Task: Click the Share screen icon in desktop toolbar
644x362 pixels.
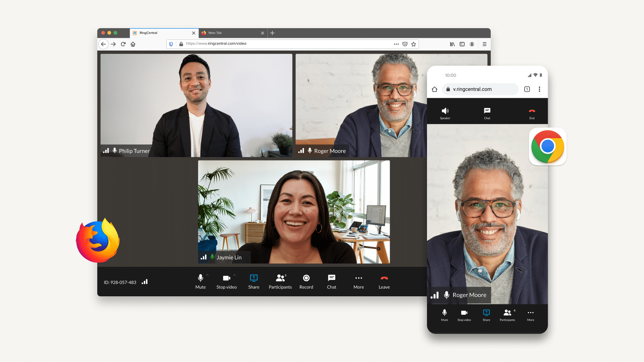Action: click(x=254, y=278)
